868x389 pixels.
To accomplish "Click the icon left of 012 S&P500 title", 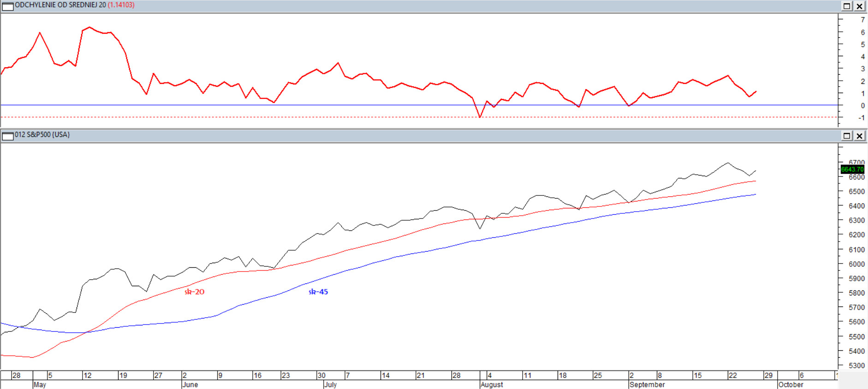I will point(8,136).
